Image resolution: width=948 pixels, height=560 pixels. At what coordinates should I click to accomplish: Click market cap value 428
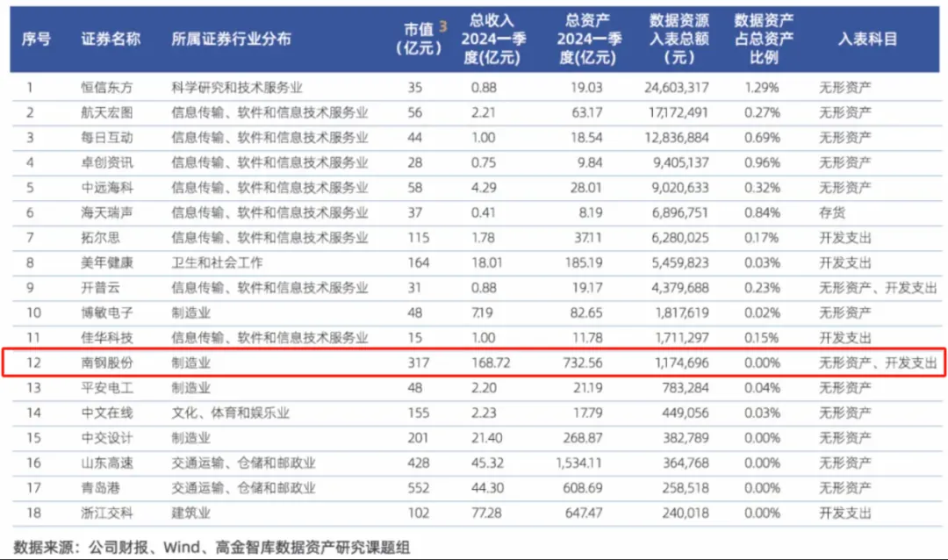click(x=419, y=463)
